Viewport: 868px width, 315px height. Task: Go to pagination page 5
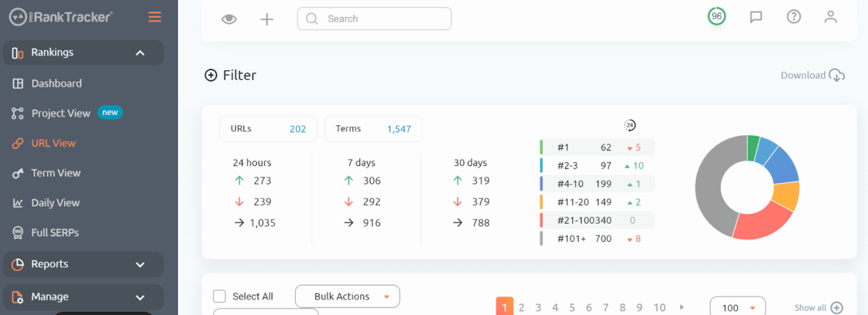point(572,308)
